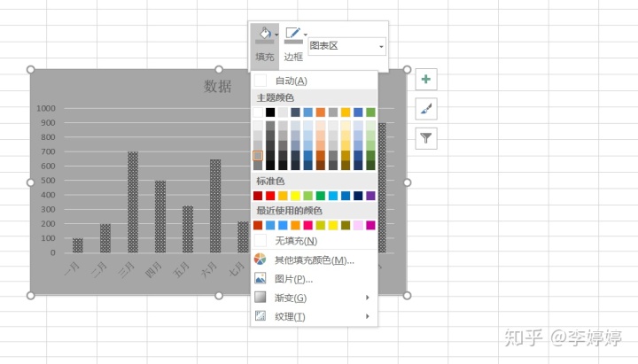Select 无填充(N) no fill option

point(314,241)
